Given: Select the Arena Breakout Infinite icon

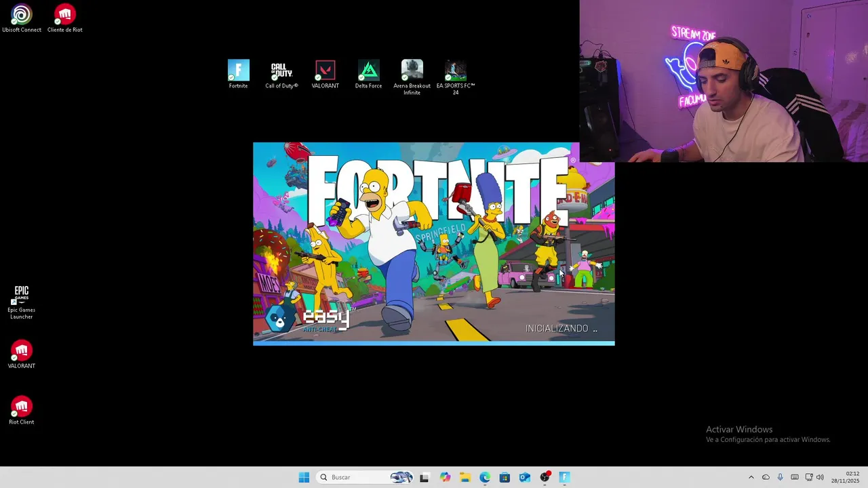Looking at the screenshot, I should pos(412,77).
